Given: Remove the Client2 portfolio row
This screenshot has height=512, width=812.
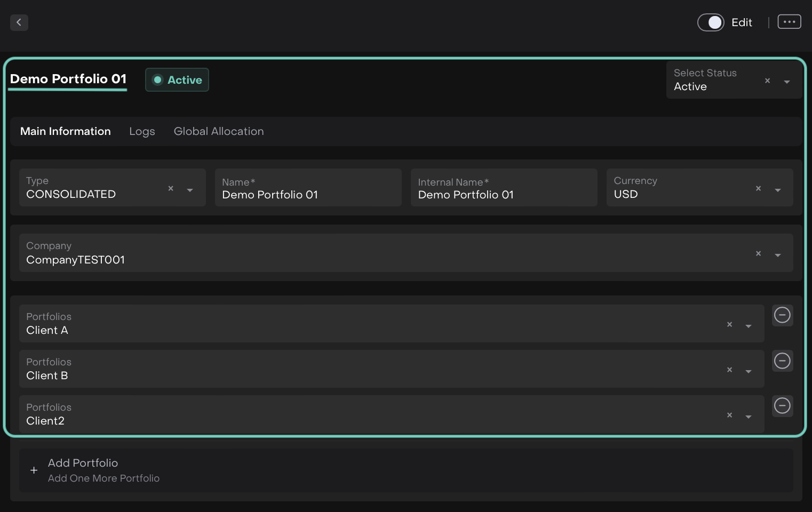Looking at the screenshot, I should tap(782, 406).
